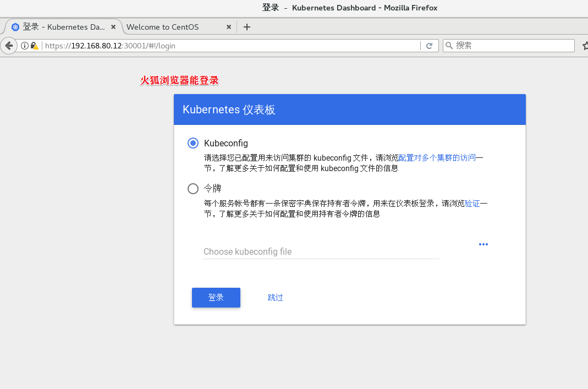588x389 pixels.
Task: Open the 配置对多个集群的访问 link
Action: pos(437,158)
